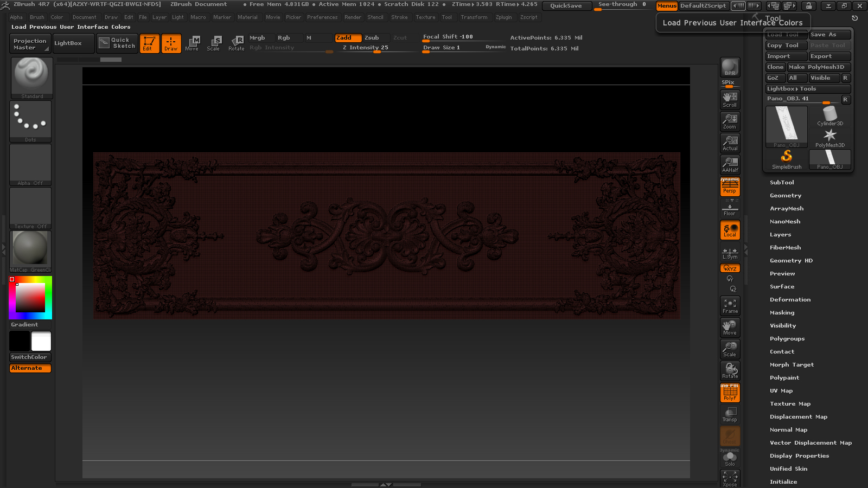The height and width of the screenshot is (488, 868).
Task: Adjust the Z Intensity slider
Action: click(x=377, y=48)
